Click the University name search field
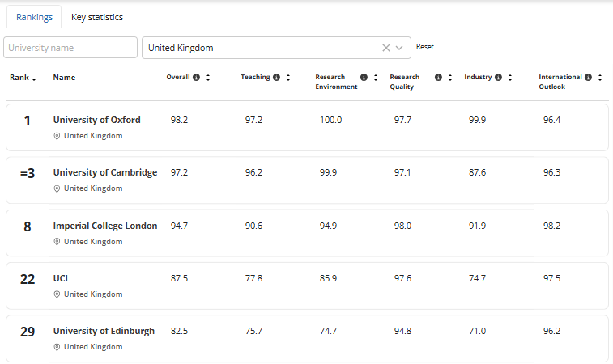This screenshot has height=364, width=613. (x=70, y=48)
